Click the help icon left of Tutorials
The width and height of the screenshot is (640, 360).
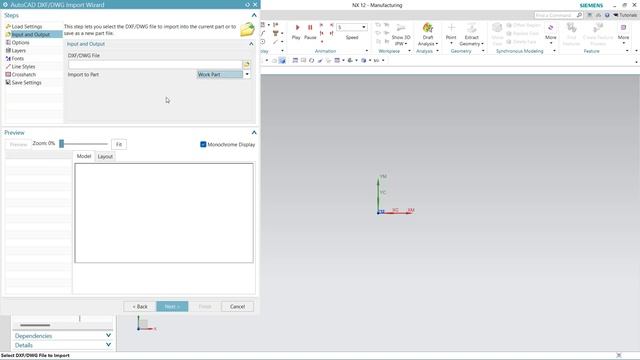click(x=607, y=15)
